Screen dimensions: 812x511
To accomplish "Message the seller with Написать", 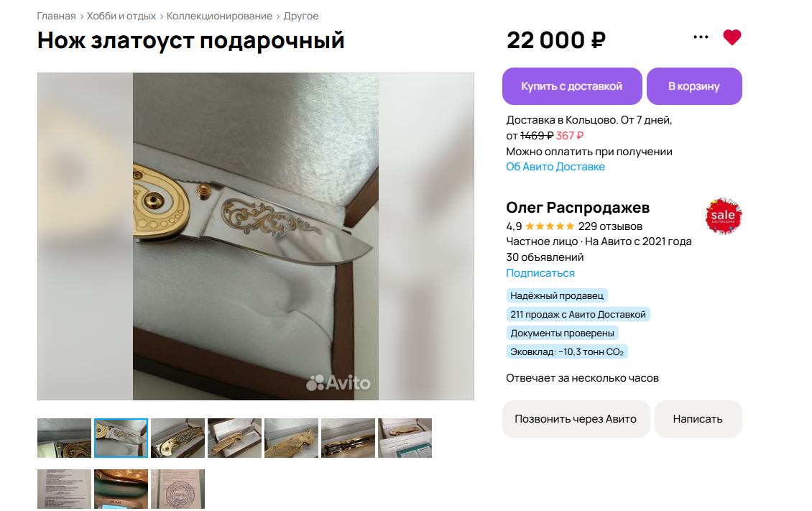I will pos(698,419).
